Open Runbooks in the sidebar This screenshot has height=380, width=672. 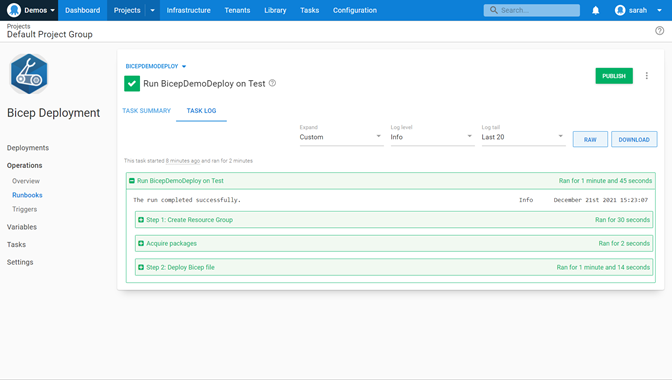pyautogui.click(x=27, y=195)
